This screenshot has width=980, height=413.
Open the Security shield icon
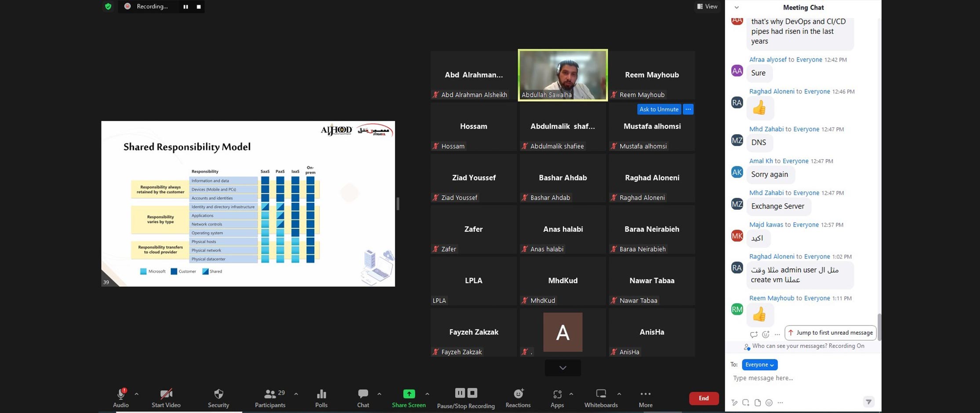[218, 394]
